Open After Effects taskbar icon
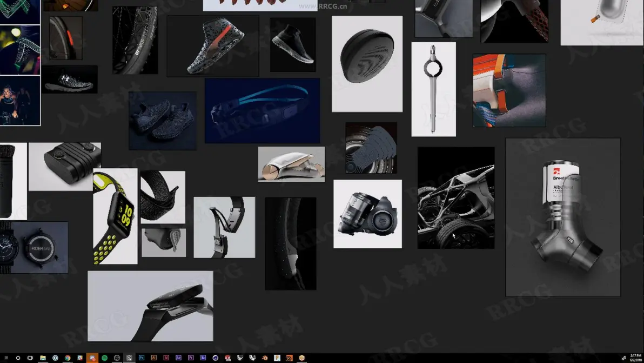Viewport: 644px width, 363px height. pyautogui.click(x=178, y=358)
